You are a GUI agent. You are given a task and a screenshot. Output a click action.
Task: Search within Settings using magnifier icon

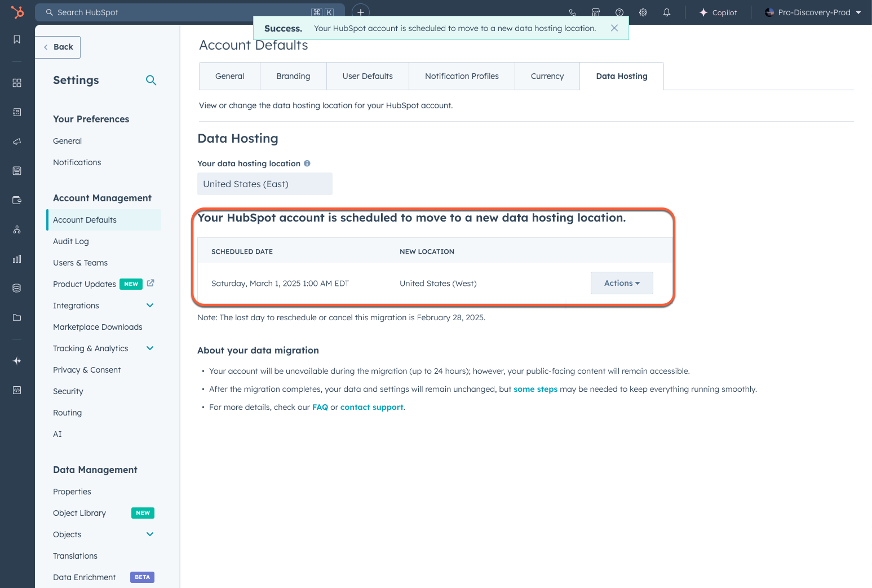pos(151,80)
